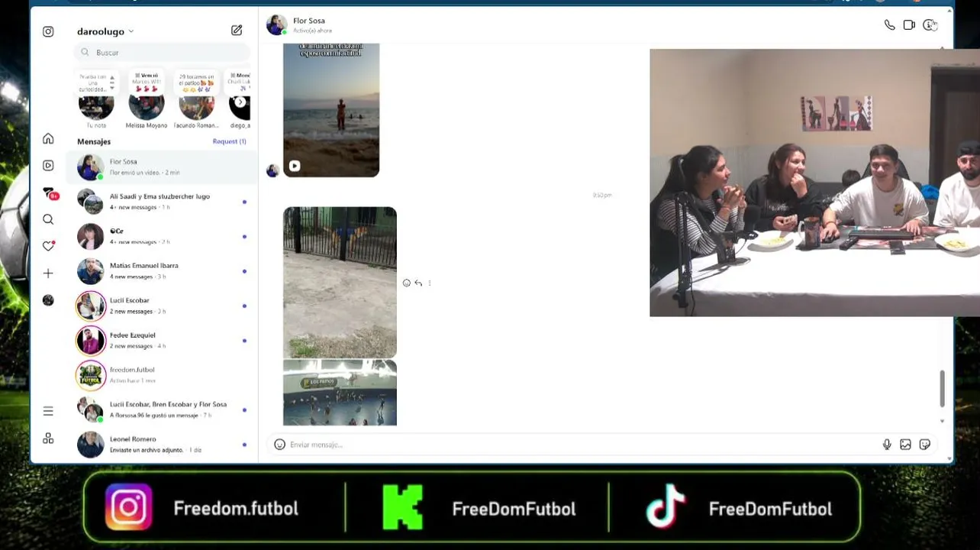The image size is (980, 550).
Task: Open your profile from sidebar avatar
Action: point(48,300)
